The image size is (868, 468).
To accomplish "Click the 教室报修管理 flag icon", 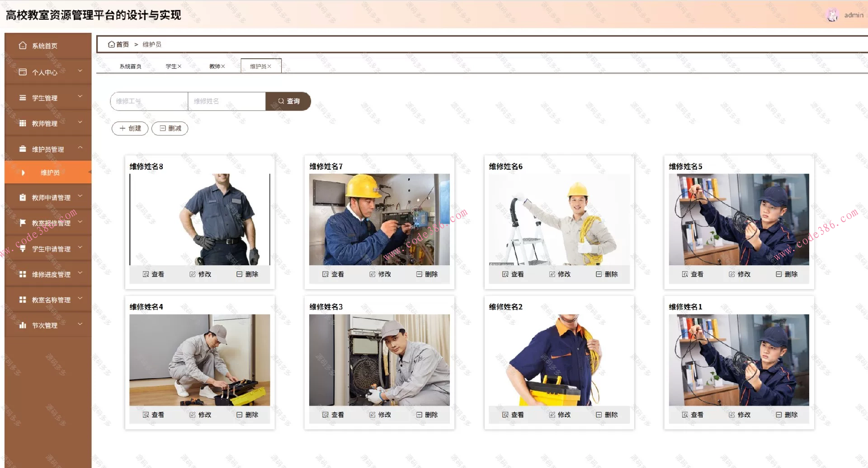I will click(23, 223).
